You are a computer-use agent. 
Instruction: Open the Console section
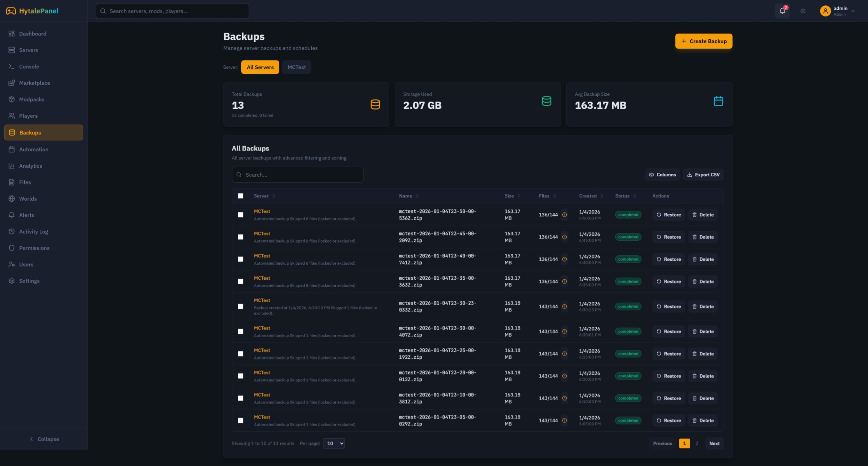pos(29,67)
